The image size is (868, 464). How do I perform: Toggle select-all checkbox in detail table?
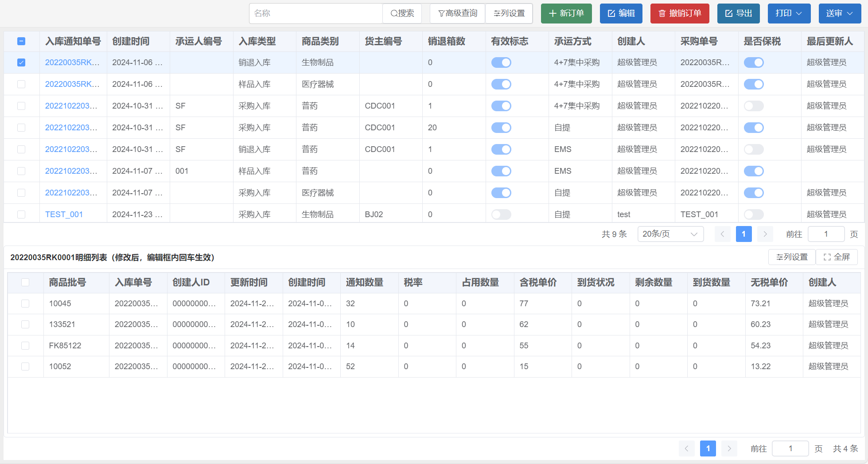click(x=25, y=282)
